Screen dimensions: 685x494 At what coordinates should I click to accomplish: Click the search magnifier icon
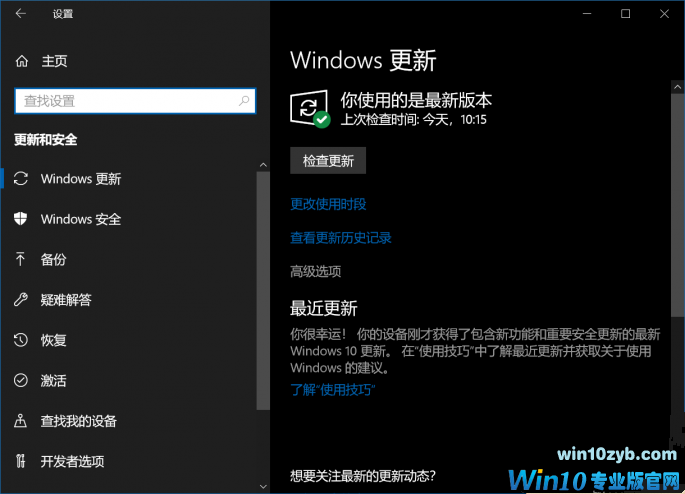click(244, 101)
